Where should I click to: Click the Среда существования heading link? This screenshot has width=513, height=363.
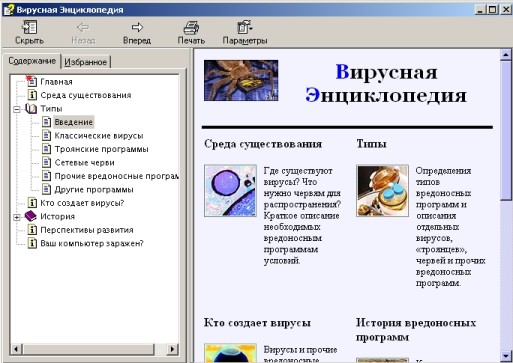tap(263, 144)
